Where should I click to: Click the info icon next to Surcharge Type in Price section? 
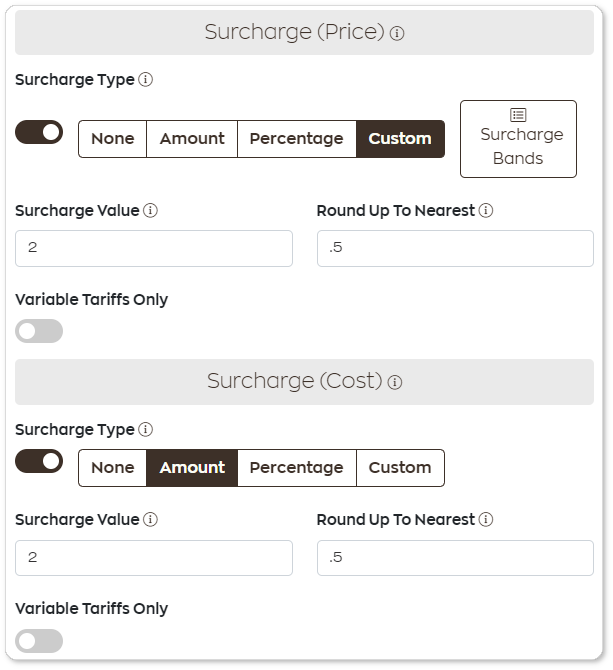(x=145, y=79)
